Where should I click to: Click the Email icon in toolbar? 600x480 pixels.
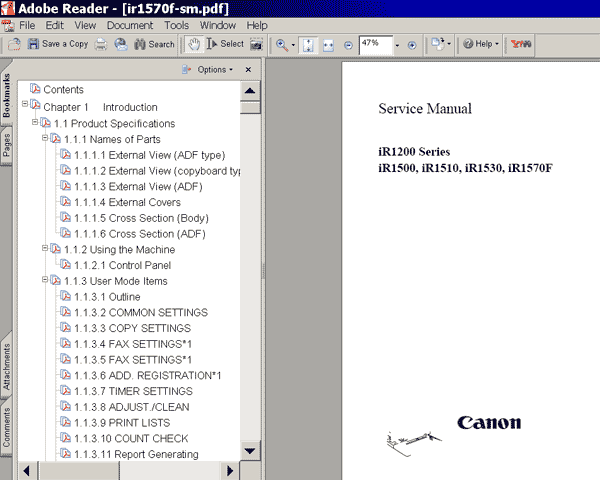point(121,44)
